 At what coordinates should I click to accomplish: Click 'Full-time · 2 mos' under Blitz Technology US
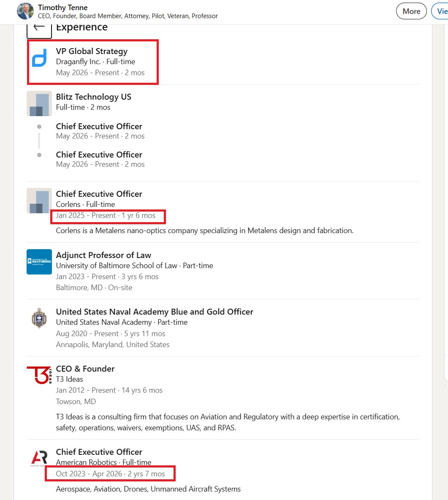(x=83, y=107)
